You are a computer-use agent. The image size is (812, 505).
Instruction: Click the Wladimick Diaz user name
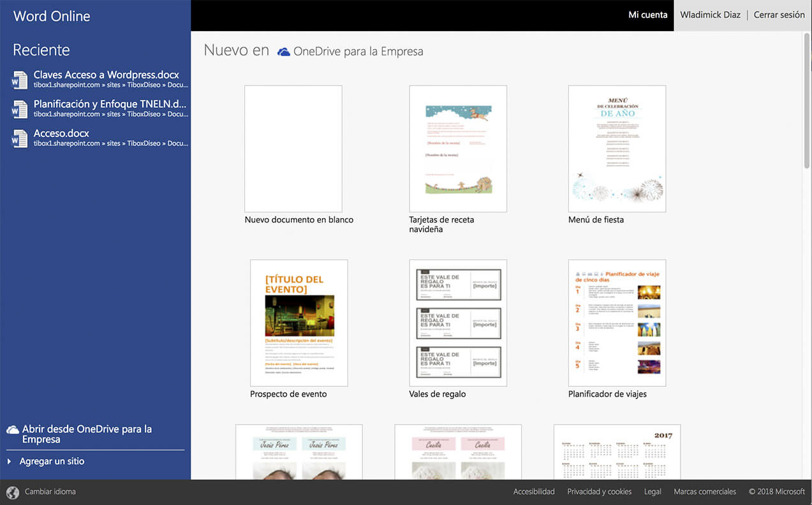[x=710, y=15]
